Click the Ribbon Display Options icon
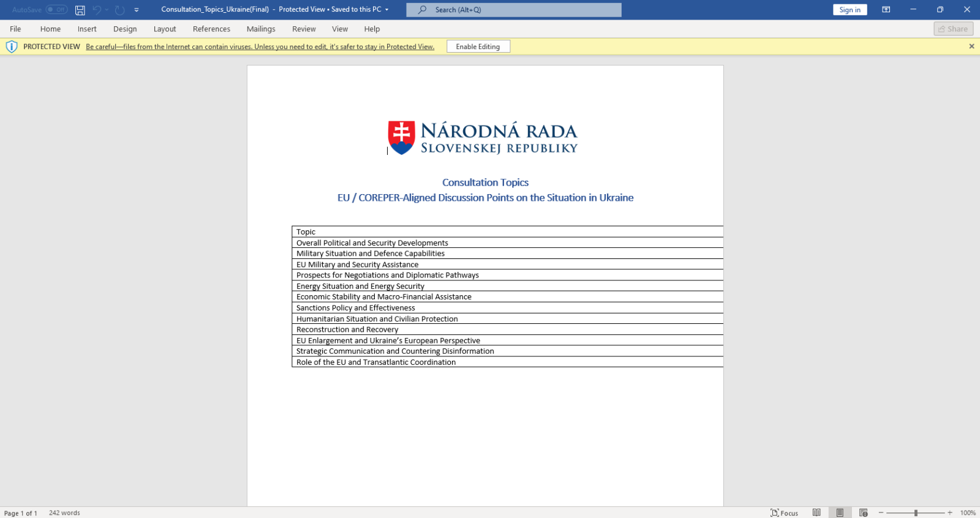The image size is (980, 518). (x=886, y=10)
